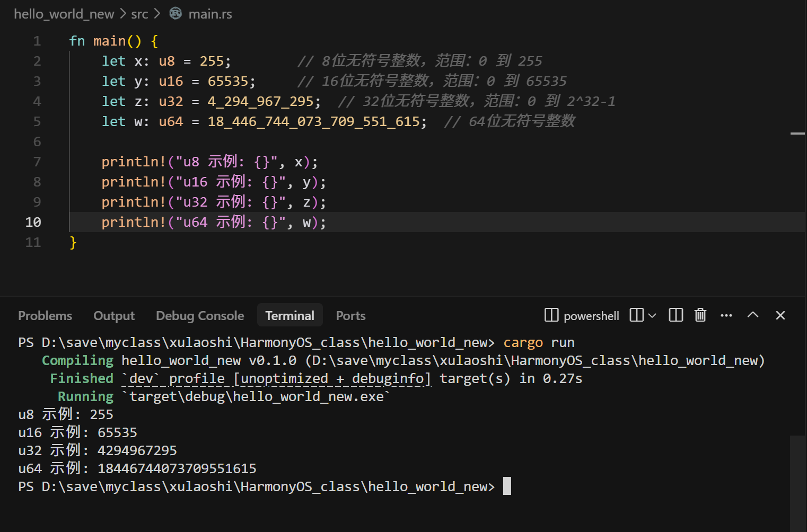Screen dimensions: 807x532
Task: Switch to the Output tab
Action: 114,315
